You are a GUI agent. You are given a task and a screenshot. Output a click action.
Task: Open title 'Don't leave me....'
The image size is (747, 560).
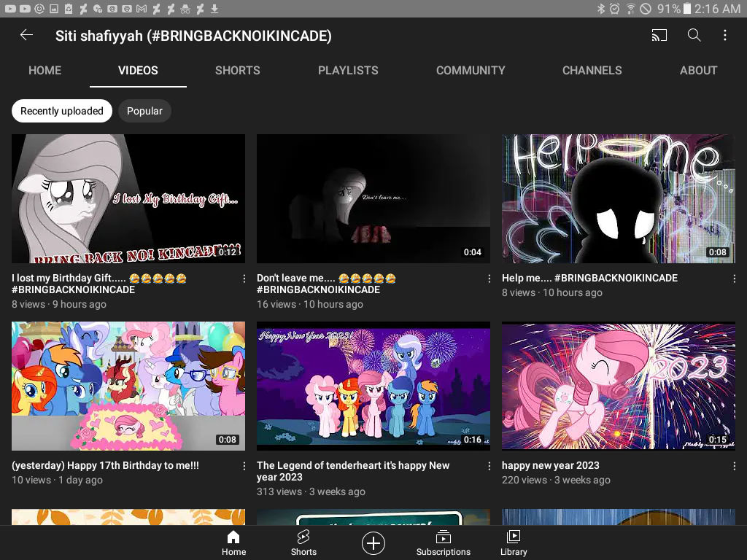[326, 284]
